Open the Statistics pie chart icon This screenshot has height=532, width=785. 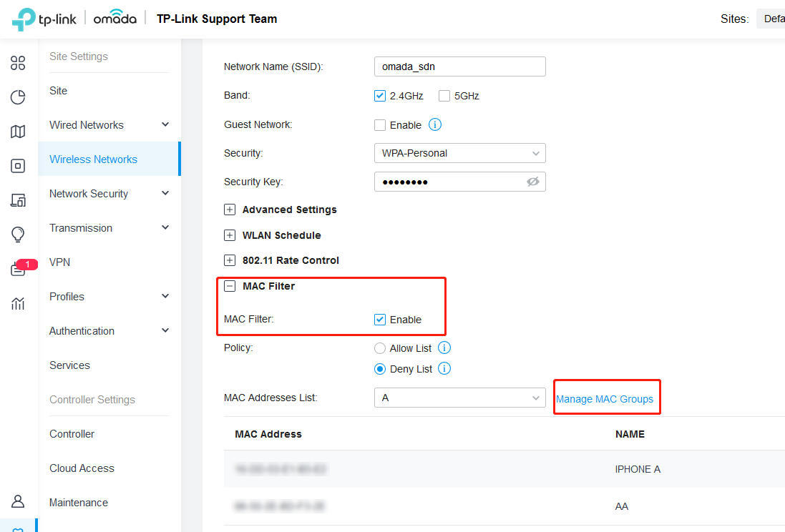[x=18, y=97]
